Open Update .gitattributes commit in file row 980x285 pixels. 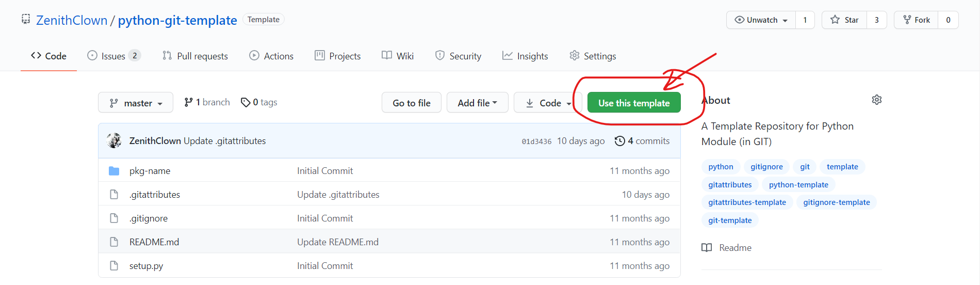click(338, 195)
